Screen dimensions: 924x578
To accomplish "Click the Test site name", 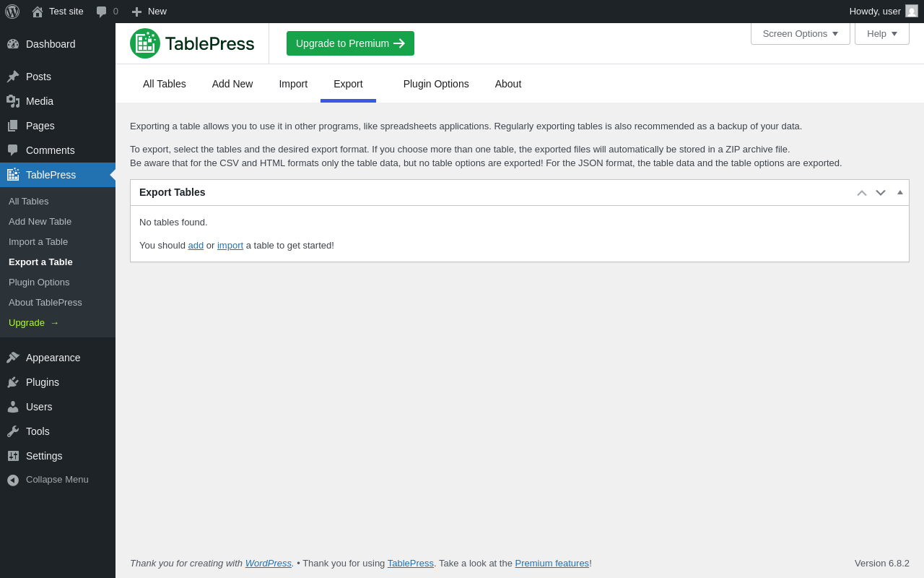I will [66, 12].
